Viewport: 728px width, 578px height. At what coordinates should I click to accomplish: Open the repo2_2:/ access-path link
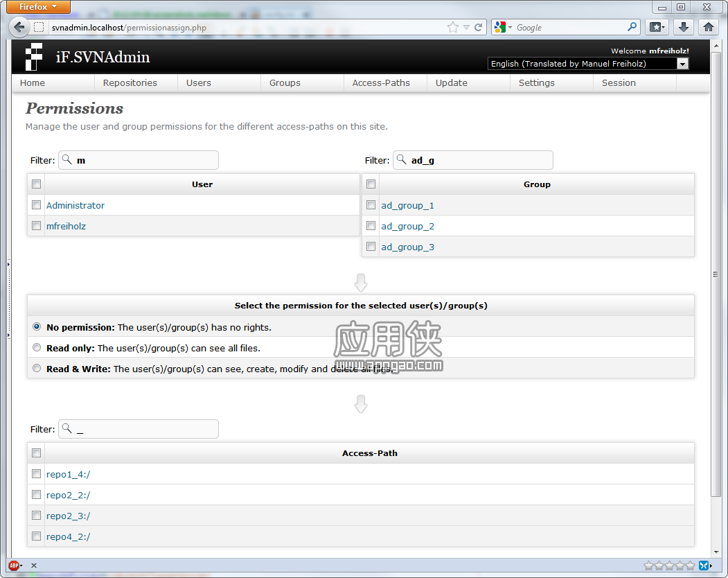pos(69,496)
